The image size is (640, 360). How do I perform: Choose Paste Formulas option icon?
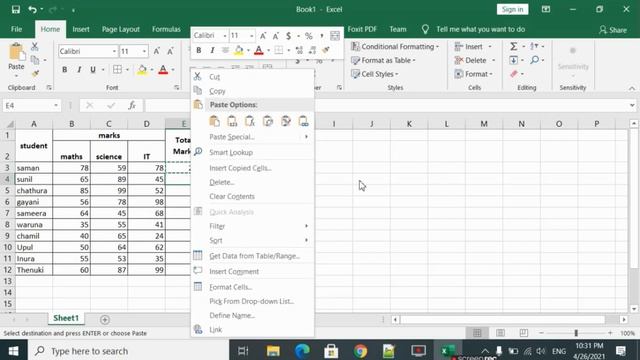click(250, 121)
